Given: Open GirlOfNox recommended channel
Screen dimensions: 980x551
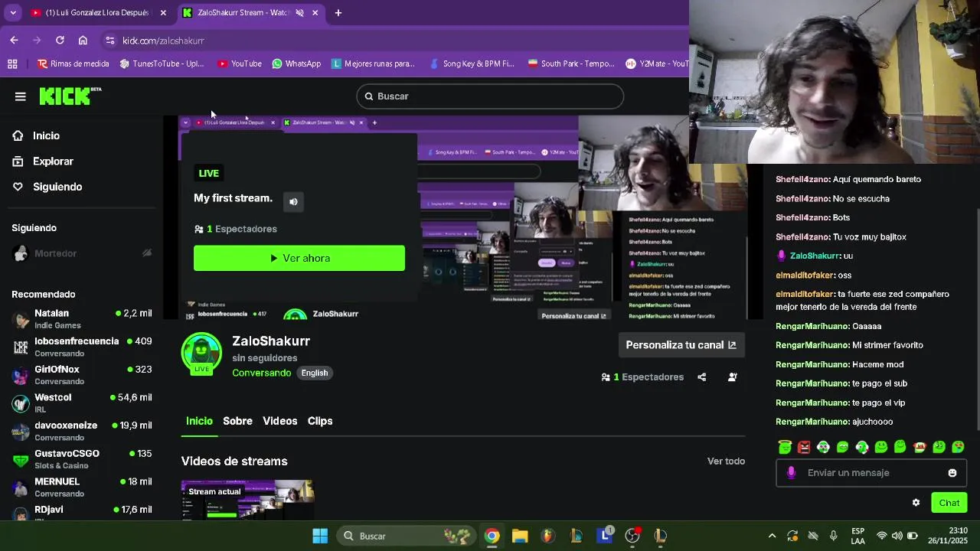Looking at the screenshot, I should [x=81, y=375].
